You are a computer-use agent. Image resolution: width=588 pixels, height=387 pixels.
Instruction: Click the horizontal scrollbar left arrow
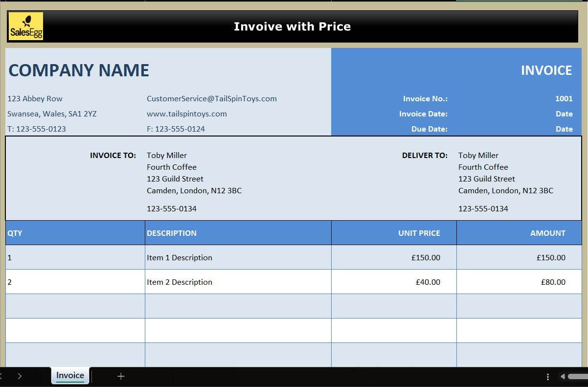tap(563, 376)
